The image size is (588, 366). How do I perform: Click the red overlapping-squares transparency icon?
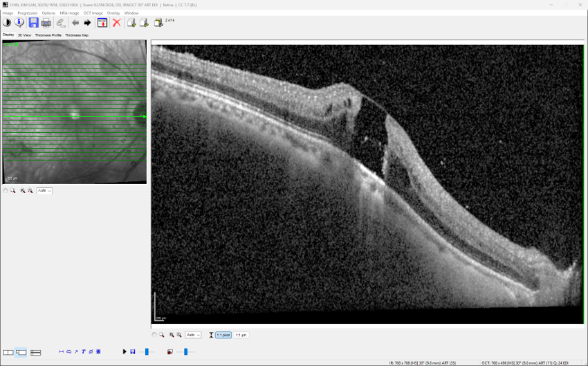(170, 351)
